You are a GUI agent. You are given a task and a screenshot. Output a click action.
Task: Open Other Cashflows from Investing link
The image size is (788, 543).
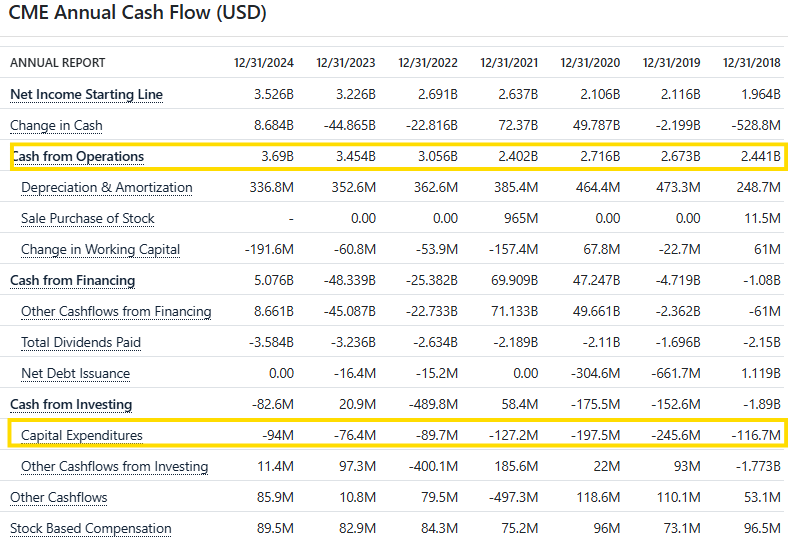[115, 467]
